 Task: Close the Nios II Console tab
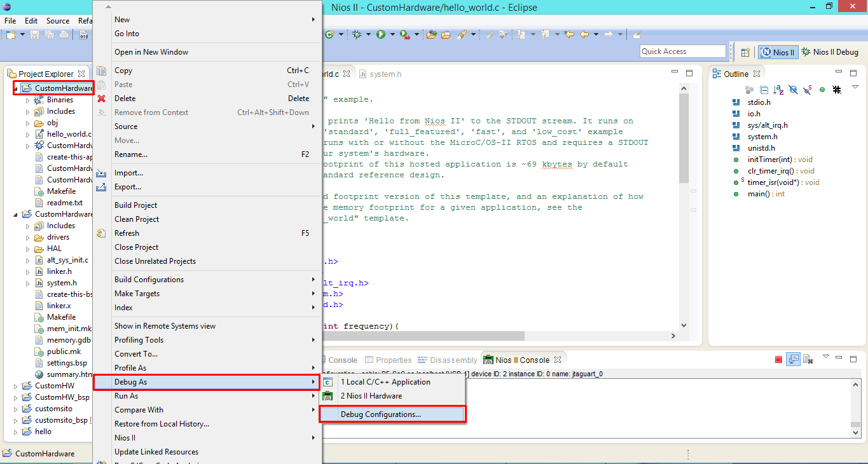click(558, 360)
